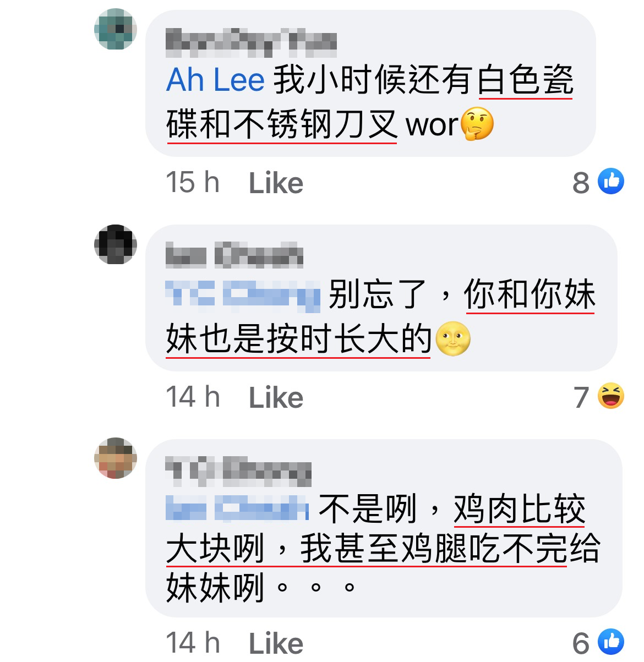This screenshot has width=644, height=662.
Task: Open third commenter's brown profile avatar
Action: (116, 458)
